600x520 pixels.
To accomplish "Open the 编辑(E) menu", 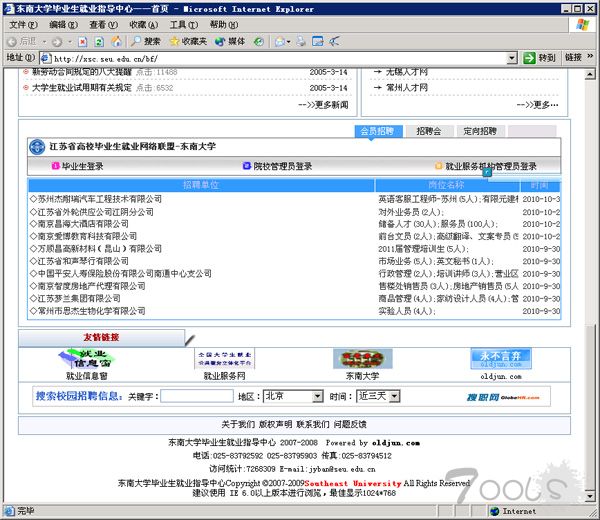I will pos(64,25).
